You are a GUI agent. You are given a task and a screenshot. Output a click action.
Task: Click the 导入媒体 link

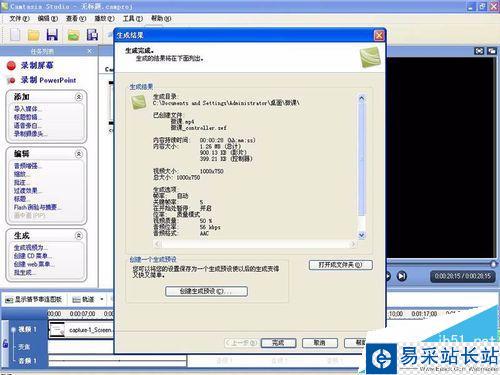[x=28, y=109]
